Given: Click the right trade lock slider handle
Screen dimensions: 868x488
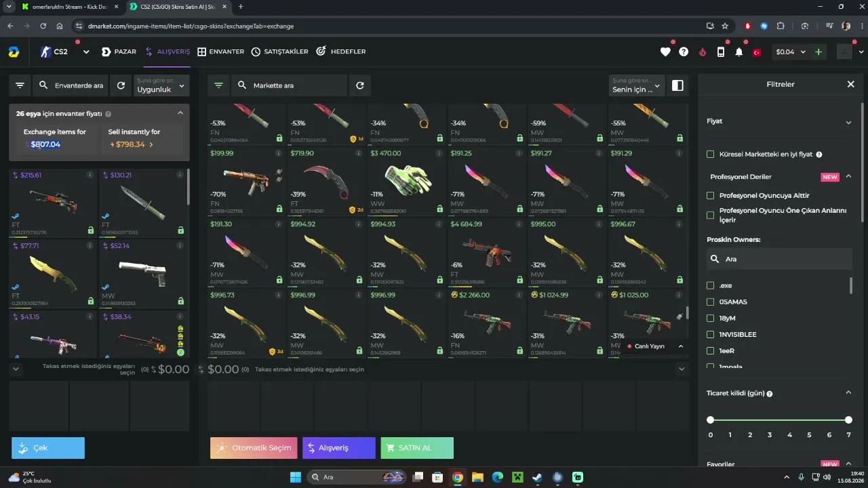Looking at the screenshot, I should 848,420.
